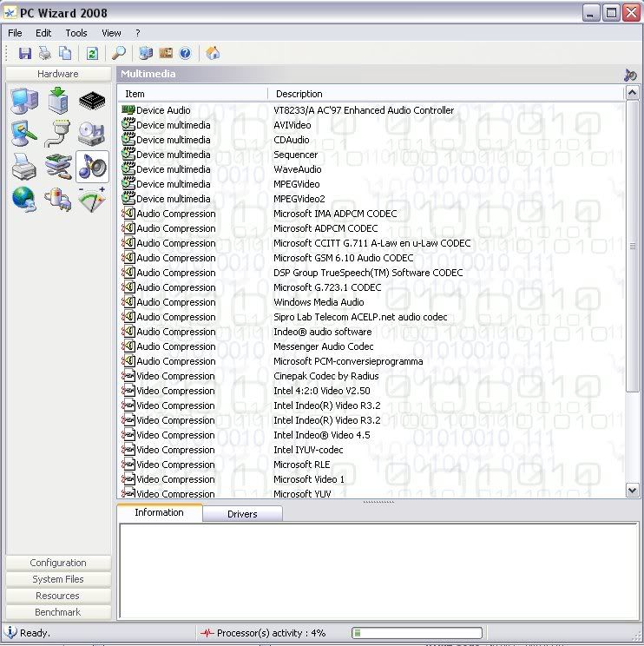644x646 pixels.
Task: Sort list by Item column header
Action: pos(194,94)
